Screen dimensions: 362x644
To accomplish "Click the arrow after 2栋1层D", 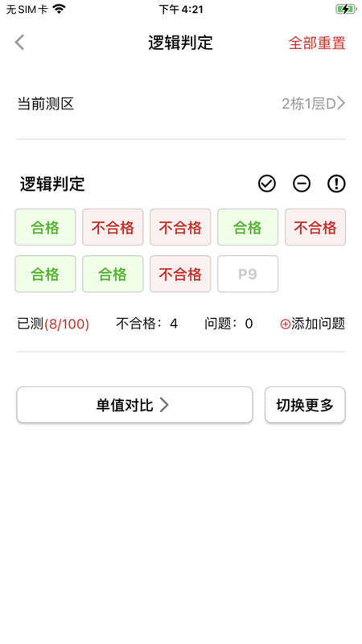I will click(341, 104).
